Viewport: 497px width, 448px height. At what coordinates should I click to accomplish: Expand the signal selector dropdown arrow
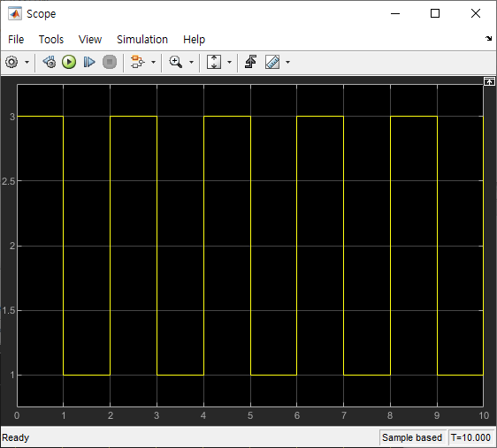coord(153,62)
